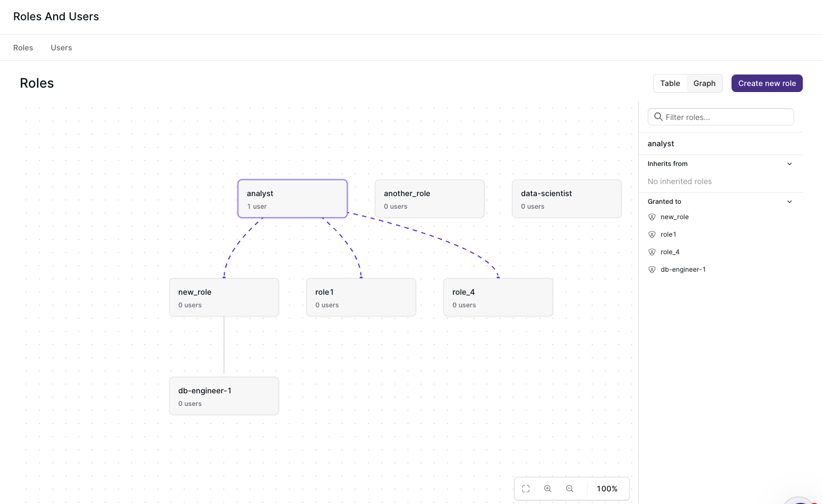The image size is (822, 504).
Task: Click the role shield icon beside role_4
Action: click(652, 251)
